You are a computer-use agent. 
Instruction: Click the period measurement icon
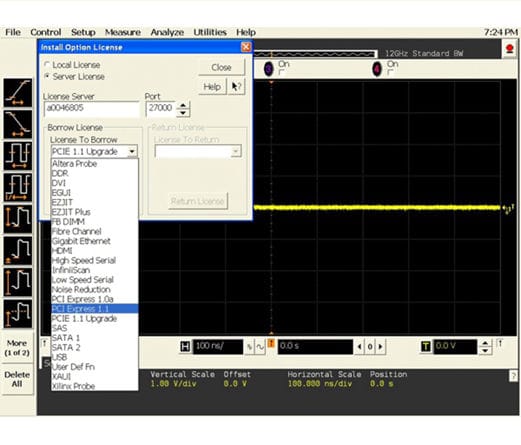click(x=18, y=156)
